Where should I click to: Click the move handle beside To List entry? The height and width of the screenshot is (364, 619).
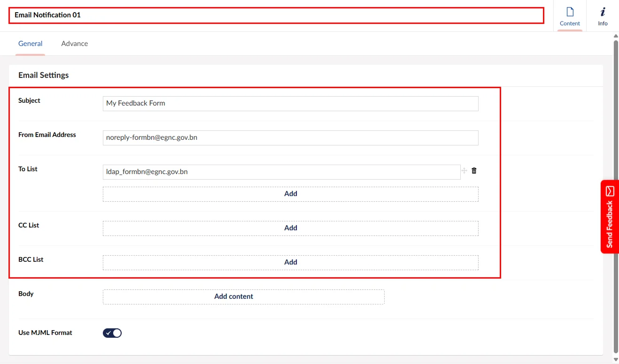tap(464, 171)
